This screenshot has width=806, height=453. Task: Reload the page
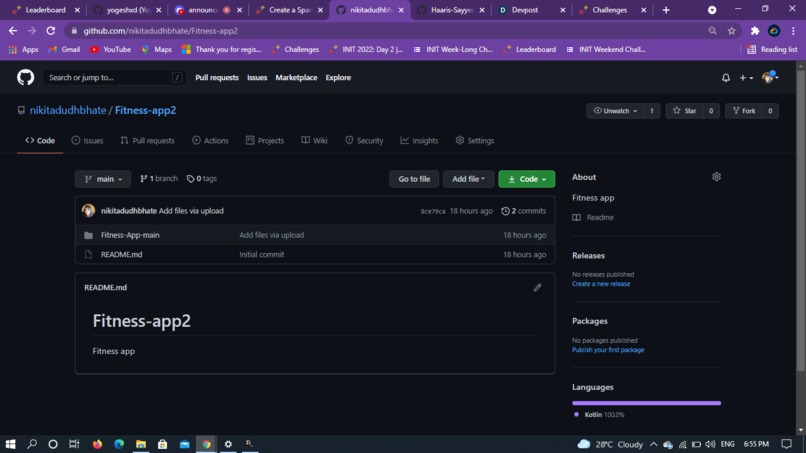[50, 31]
